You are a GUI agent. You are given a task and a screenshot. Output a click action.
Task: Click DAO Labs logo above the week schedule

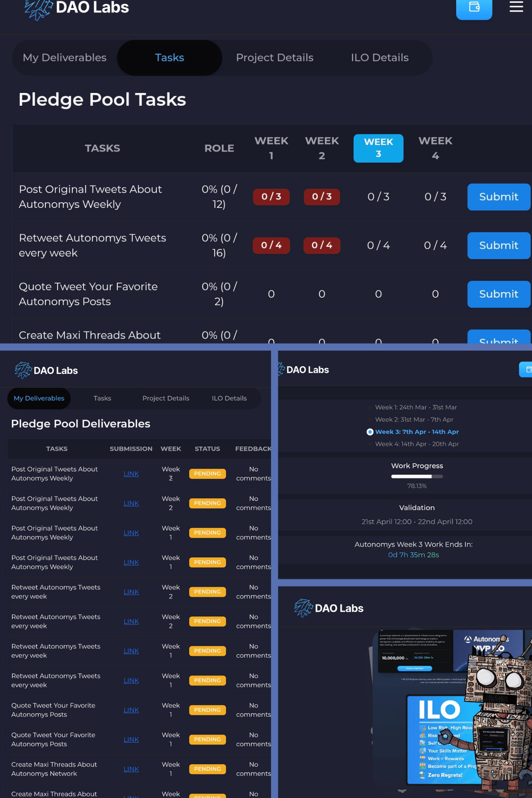(x=303, y=370)
